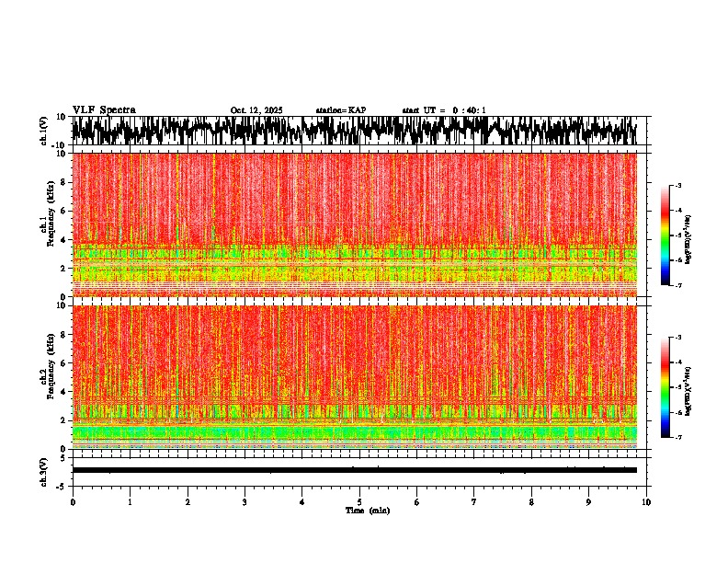Click the time axis tick label '9'
728x563 pixels.
[x=588, y=502]
